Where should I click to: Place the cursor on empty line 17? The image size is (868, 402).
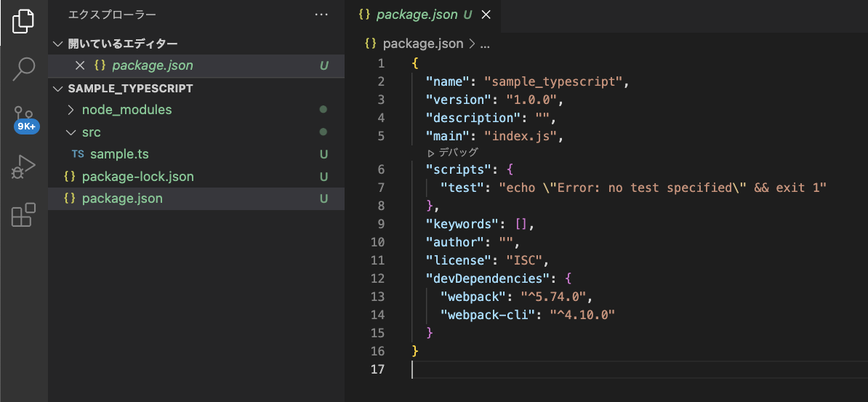640,369
